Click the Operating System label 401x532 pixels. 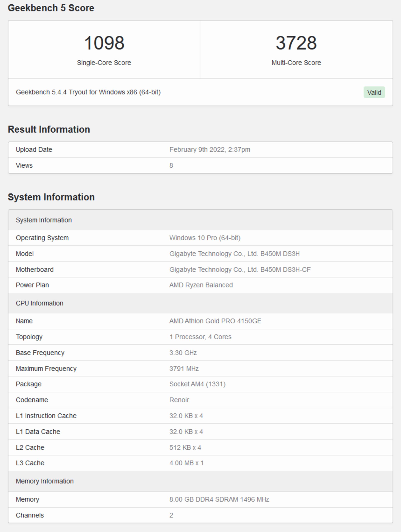pos(42,238)
